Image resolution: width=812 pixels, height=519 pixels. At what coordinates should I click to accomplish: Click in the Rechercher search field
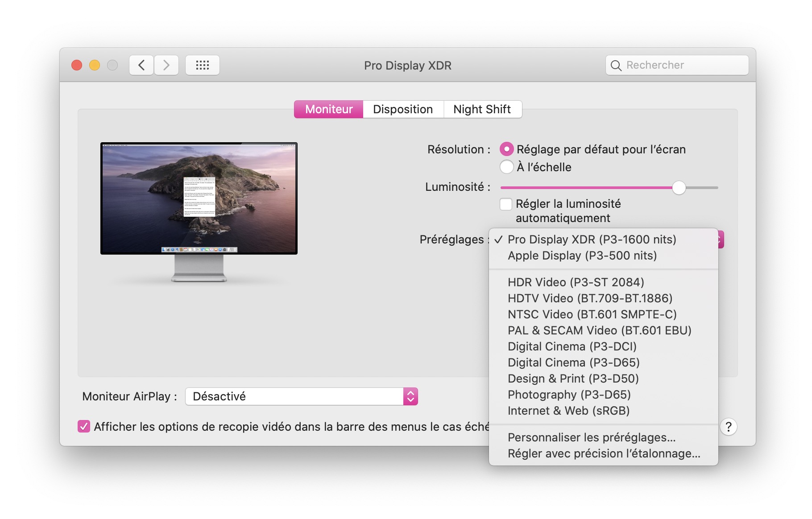677,65
